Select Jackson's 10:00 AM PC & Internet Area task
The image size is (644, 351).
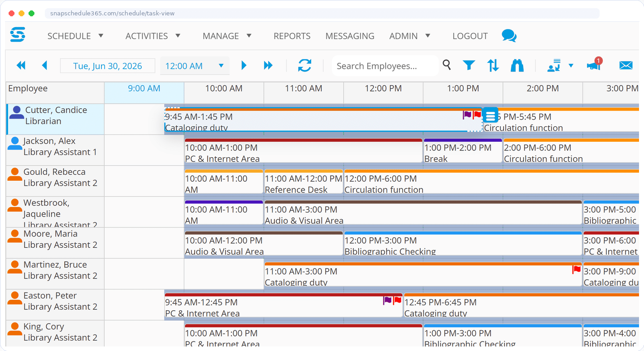303,151
